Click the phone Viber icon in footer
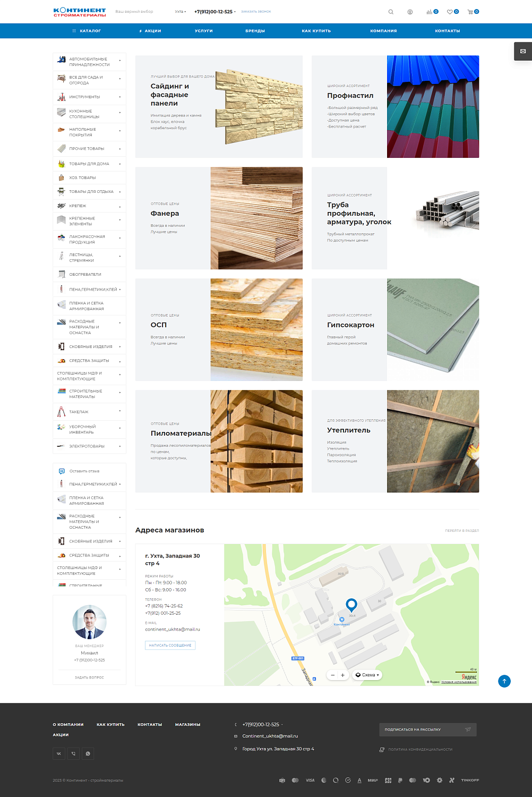Viewport: 532px width, 797px height. point(73,753)
